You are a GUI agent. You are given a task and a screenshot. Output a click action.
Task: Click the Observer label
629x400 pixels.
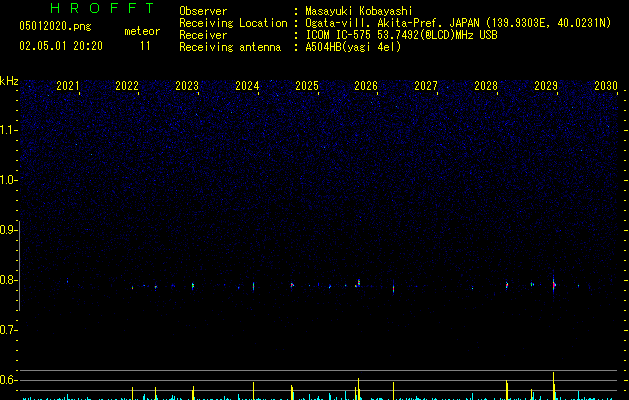pos(203,11)
